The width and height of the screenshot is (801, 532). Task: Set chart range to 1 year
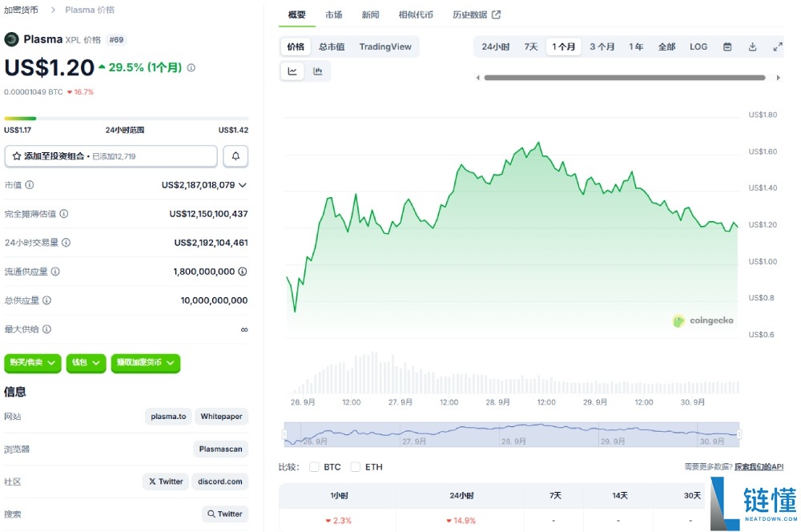(x=636, y=46)
